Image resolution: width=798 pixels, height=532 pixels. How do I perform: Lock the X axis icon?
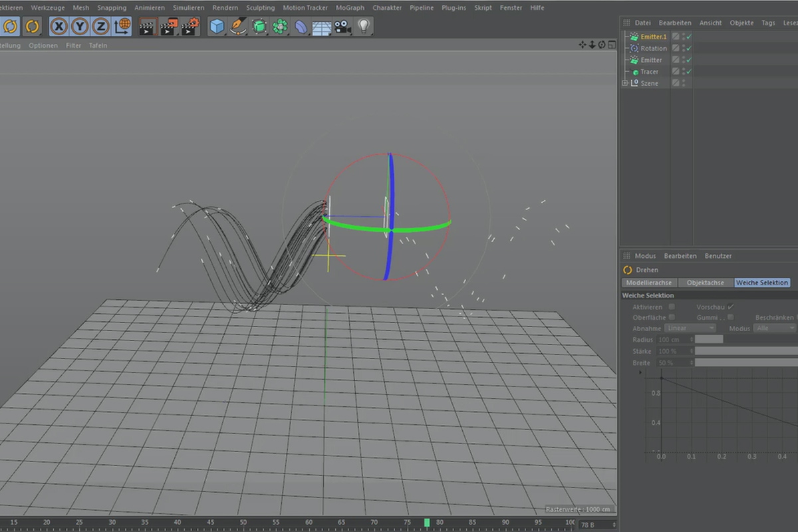point(59,25)
